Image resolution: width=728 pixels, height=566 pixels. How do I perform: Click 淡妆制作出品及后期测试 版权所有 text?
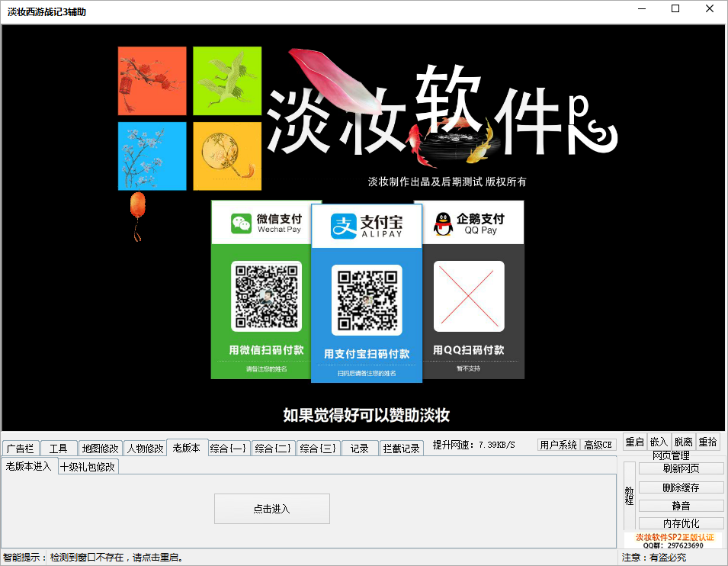coord(447,182)
